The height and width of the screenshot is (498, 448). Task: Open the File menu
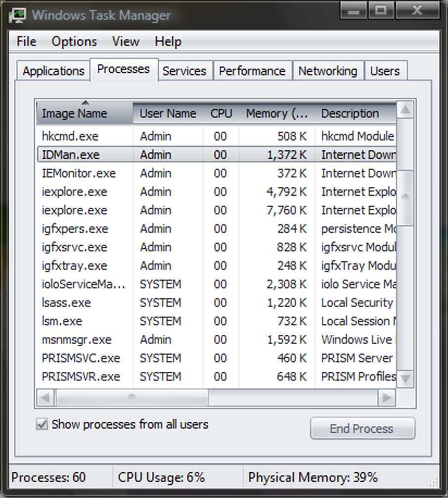(26, 42)
